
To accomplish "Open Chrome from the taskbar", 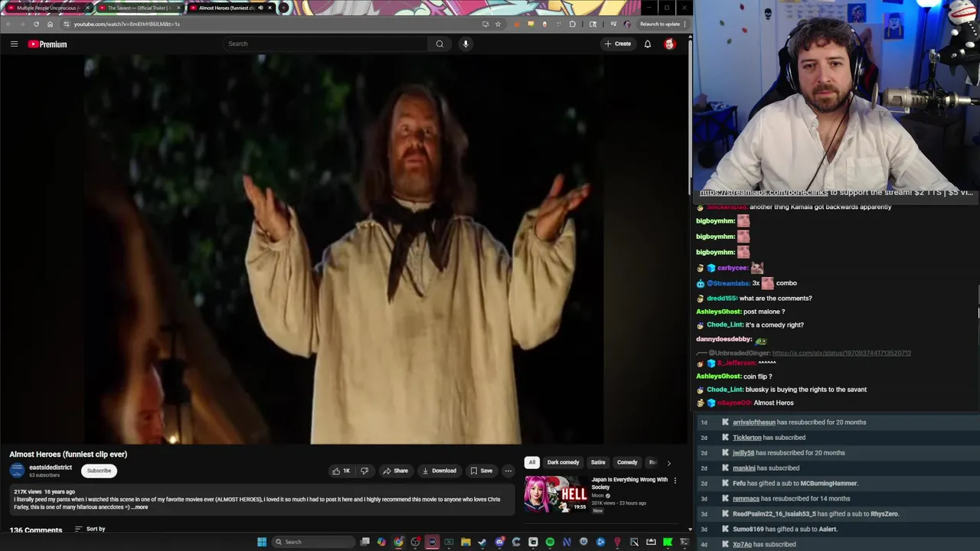I will [398, 542].
